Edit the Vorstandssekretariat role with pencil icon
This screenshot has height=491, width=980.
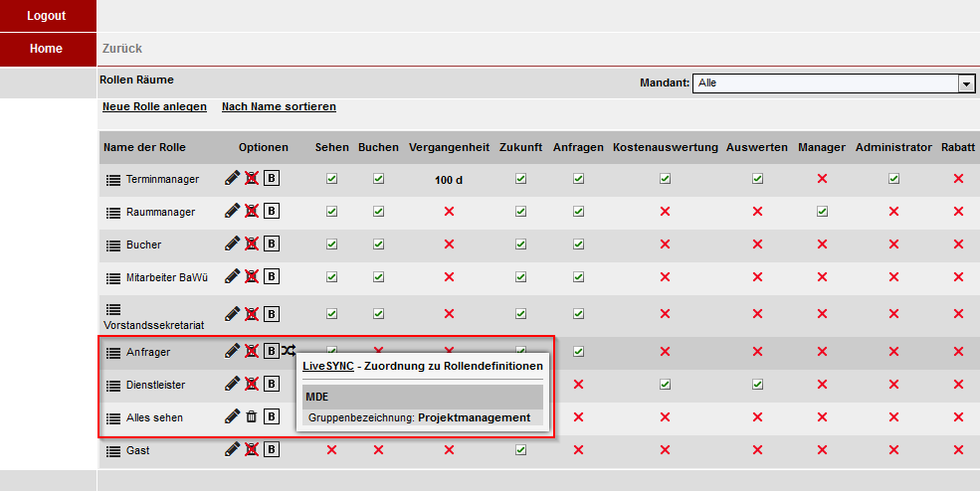[x=232, y=314]
